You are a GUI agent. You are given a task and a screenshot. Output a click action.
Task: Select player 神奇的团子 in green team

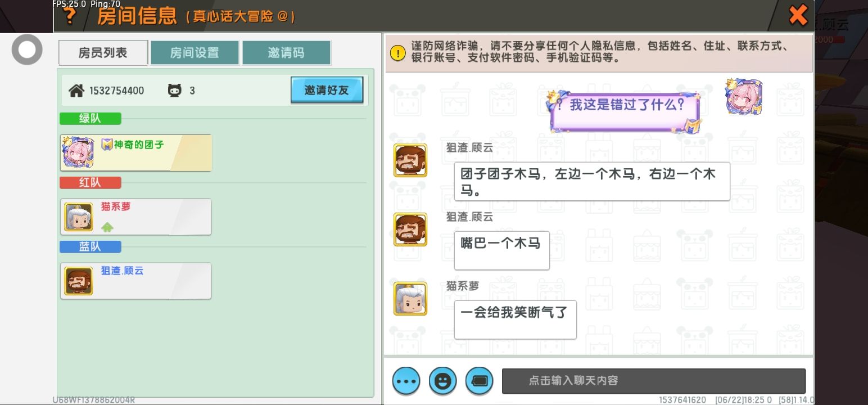click(136, 152)
